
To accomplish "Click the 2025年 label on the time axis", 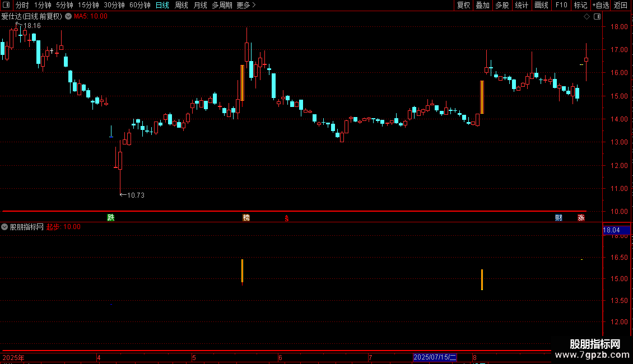I will [x=13, y=357].
